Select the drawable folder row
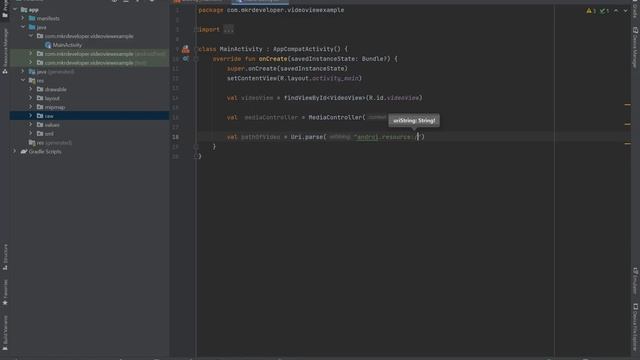Screen dimensions: 640x360 tap(89, 89)
